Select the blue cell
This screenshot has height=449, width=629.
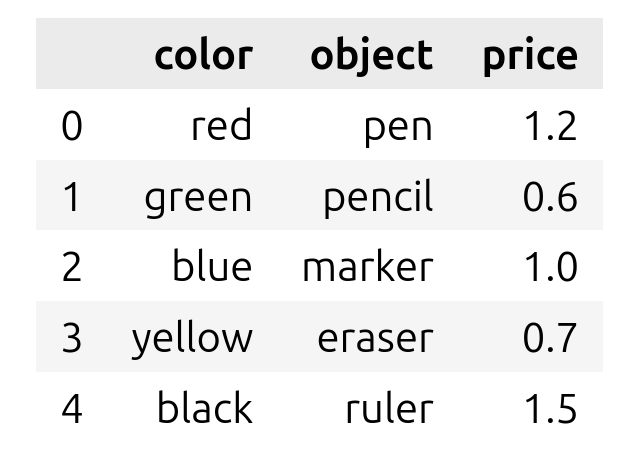(x=211, y=267)
